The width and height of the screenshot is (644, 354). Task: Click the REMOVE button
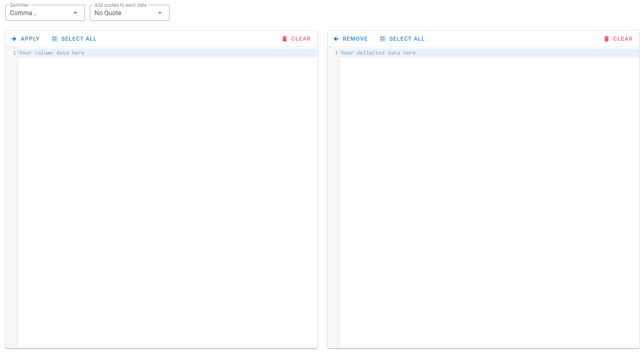(x=351, y=39)
